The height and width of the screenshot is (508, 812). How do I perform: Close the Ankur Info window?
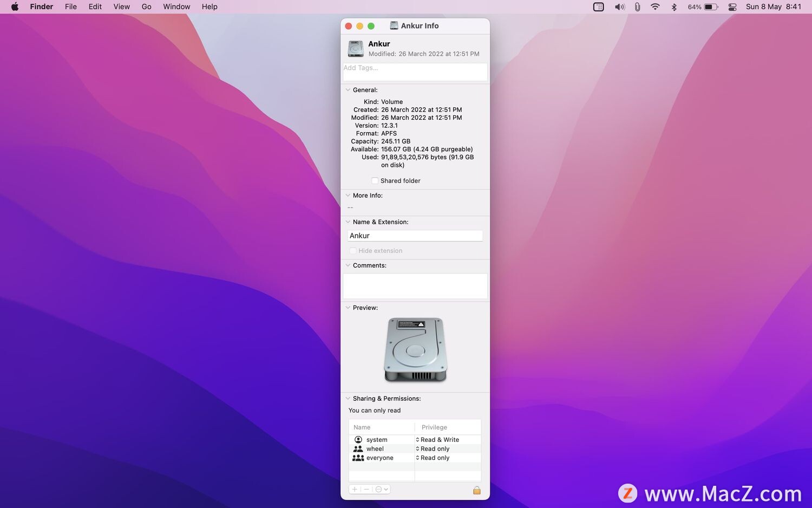(349, 26)
